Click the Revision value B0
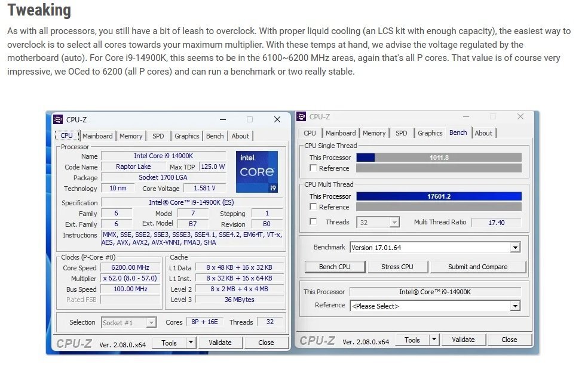Screen dimensions: 588x370 (x=267, y=224)
